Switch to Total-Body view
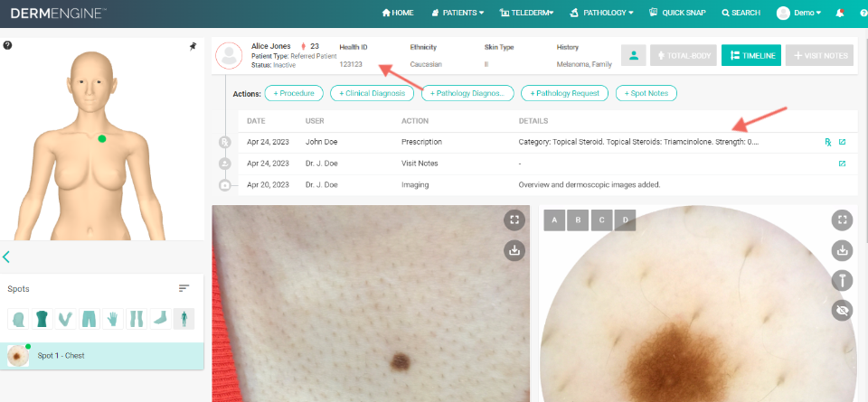Screen dimensions: 868x402 click(x=684, y=55)
